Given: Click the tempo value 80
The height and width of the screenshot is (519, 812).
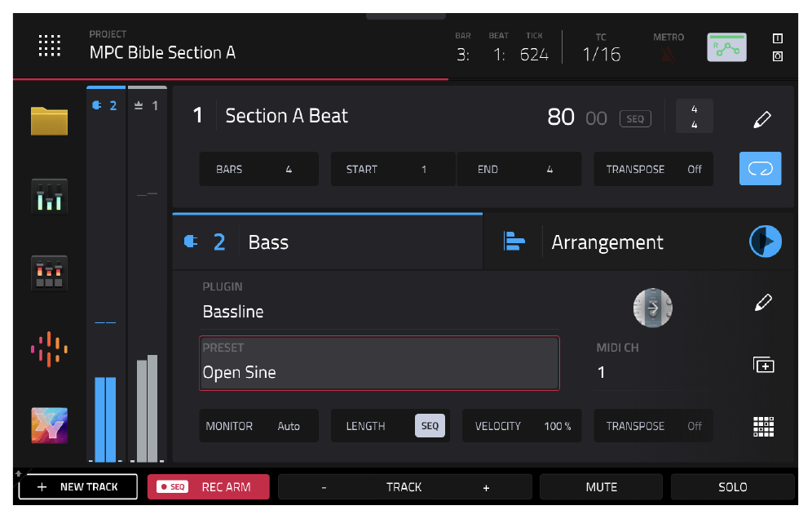Looking at the screenshot, I should [561, 118].
